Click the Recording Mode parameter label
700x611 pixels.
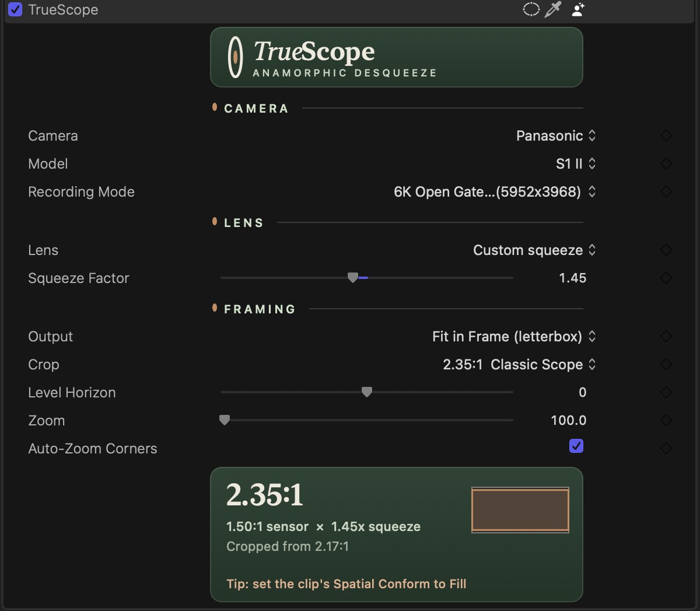point(81,191)
